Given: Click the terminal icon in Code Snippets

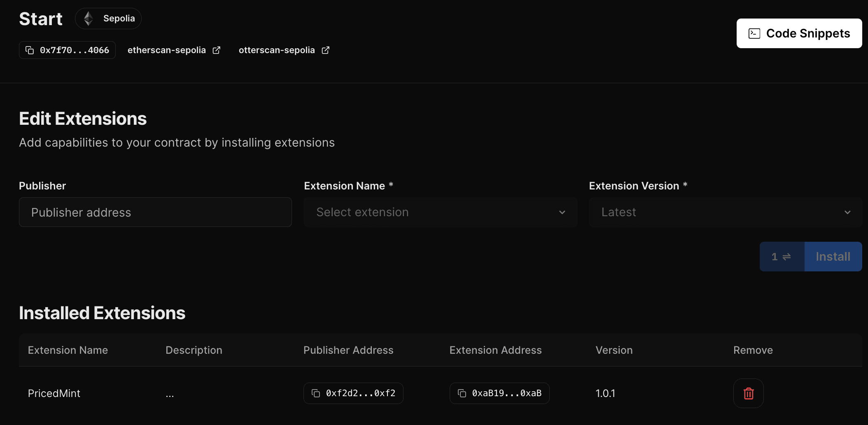Looking at the screenshot, I should tap(754, 33).
